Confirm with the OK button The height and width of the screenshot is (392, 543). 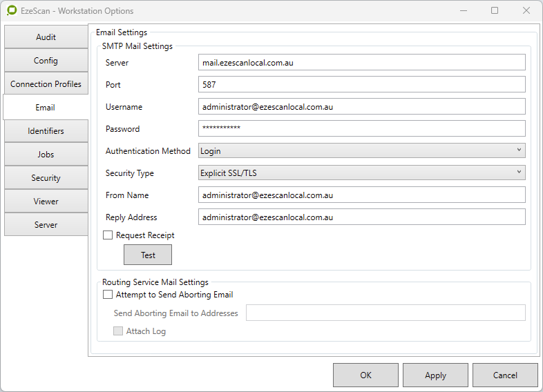(365, 375)
